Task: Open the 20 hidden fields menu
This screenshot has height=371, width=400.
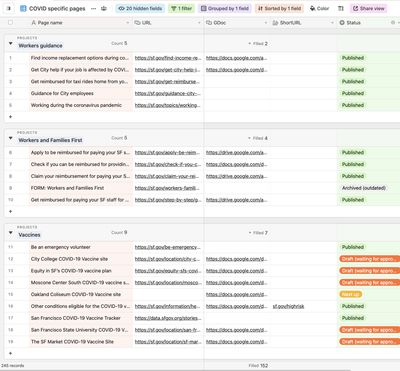Action: pos(140,8)
